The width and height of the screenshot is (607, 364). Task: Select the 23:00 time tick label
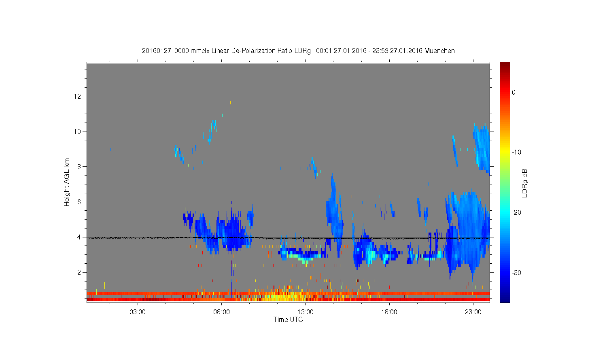point(473,312)
